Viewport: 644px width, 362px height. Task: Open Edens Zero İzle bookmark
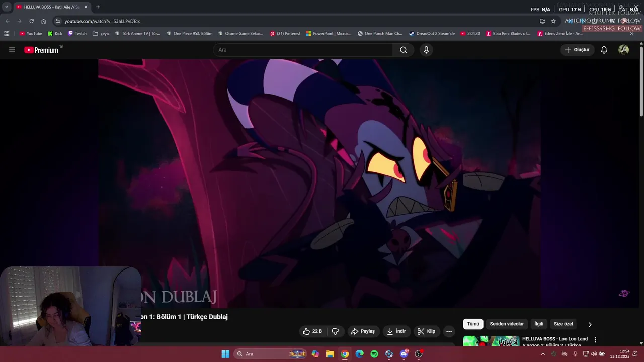click(x=560, y=34)
